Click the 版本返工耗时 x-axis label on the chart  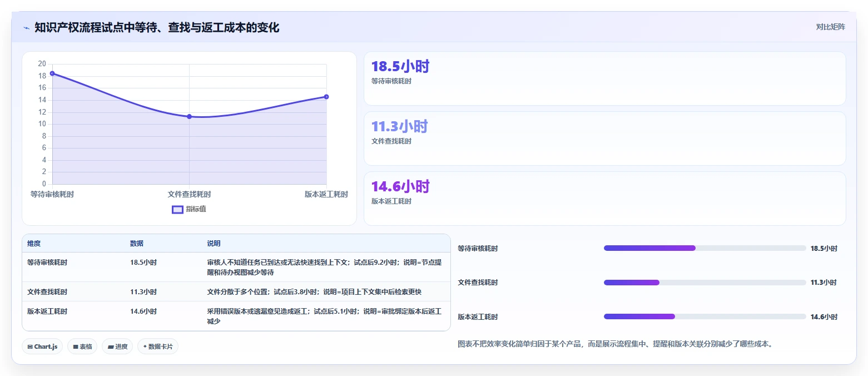click(x=326, y=194)
